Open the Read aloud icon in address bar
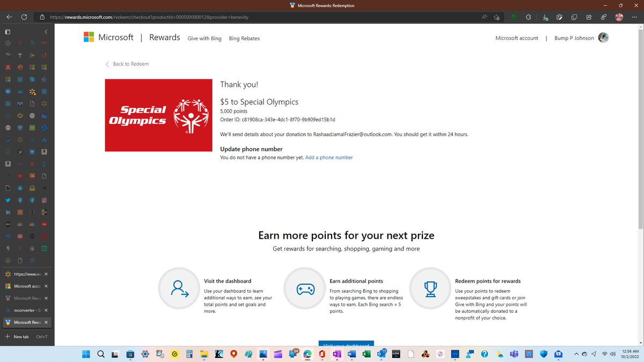Viewport: 644px width, 362px height. 485,17
